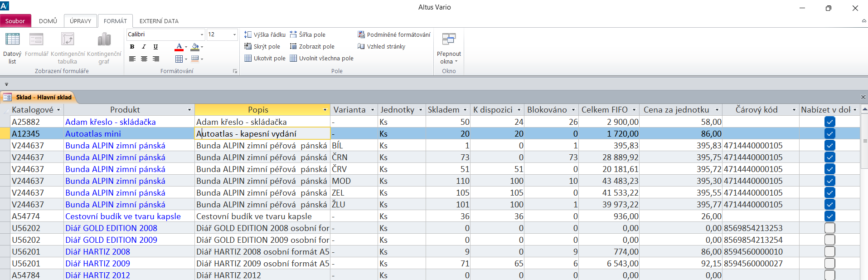Check Nabízet for Diář HARTIZ 2009
This screenshot has width=868, height=280.
829,263
